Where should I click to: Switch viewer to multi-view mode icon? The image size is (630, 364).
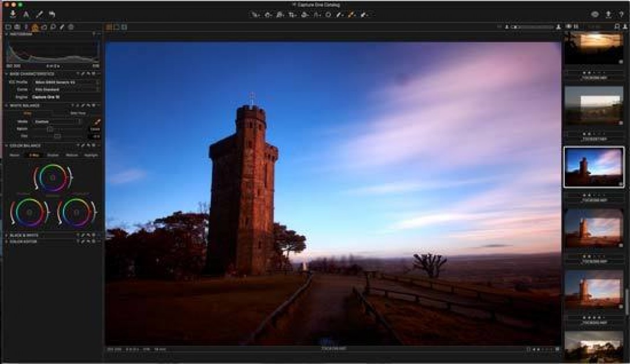[x=109, y=27]
